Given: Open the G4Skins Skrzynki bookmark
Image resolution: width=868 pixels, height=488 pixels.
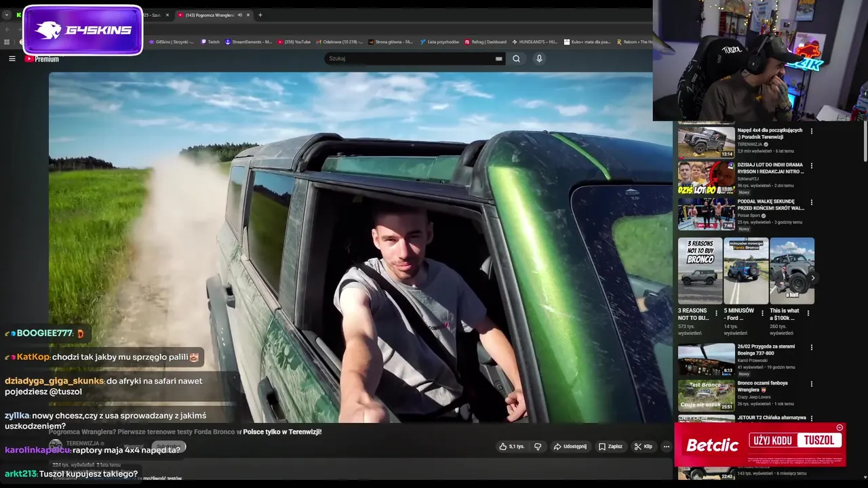Looking at the screenshot, I should [171, 42].
